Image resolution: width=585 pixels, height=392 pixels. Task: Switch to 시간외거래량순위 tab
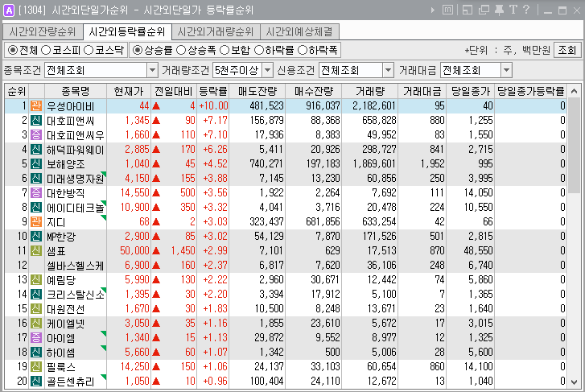216,31
